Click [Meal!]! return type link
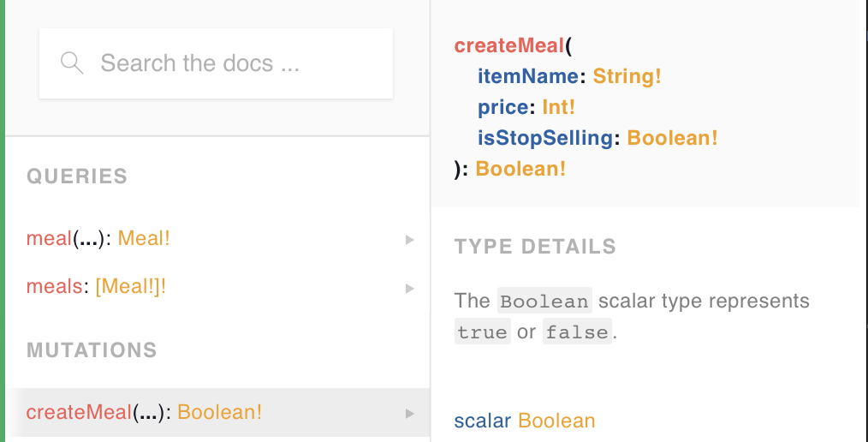This screenshot has height=442, width=868. (130, 287)
